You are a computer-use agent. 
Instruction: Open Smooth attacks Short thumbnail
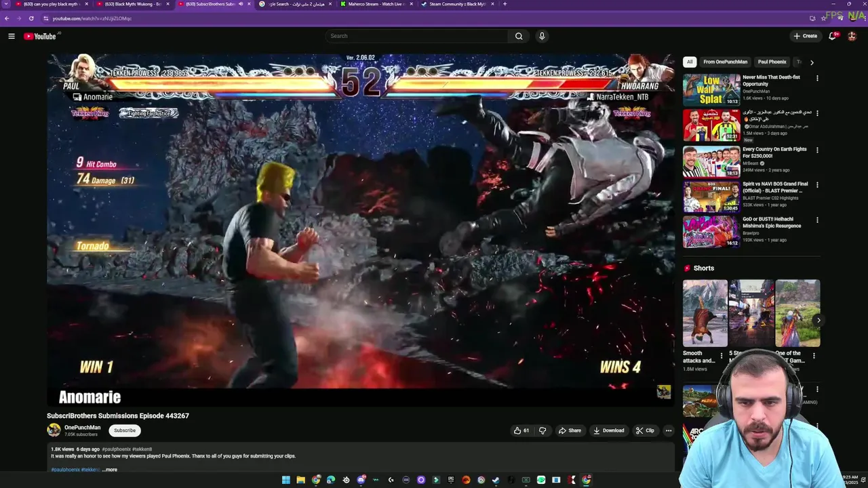pos(705,313)
